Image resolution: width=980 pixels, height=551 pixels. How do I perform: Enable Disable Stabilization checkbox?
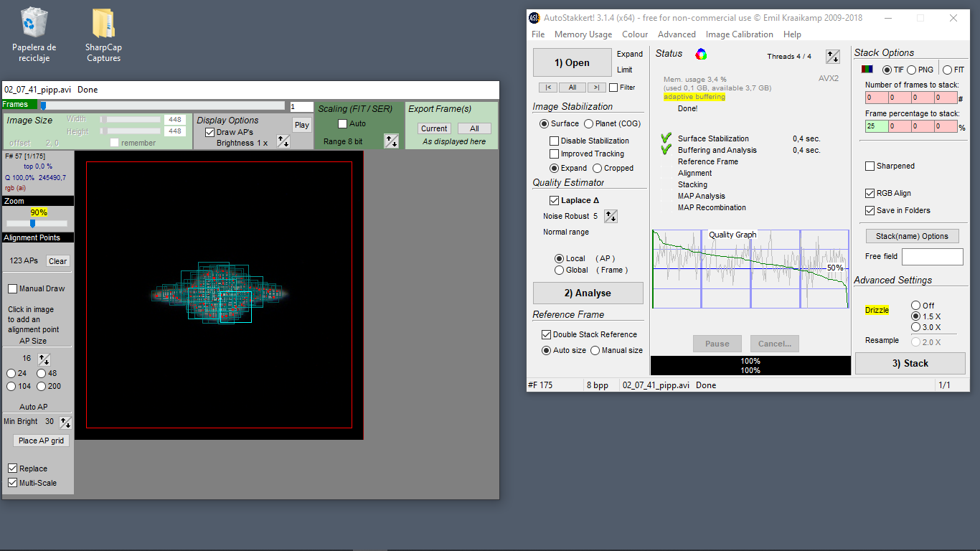click(554, 141)
